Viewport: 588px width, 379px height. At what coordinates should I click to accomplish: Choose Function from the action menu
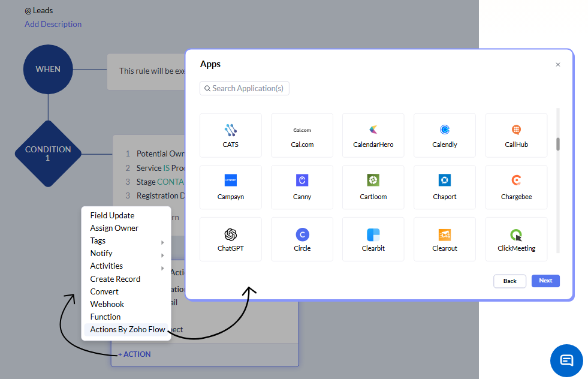pyautogui.click(x=105, y=317)
